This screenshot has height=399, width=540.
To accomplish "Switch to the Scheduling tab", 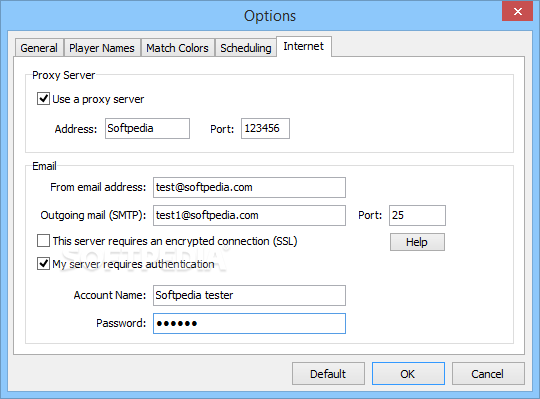I will [246, 48].
